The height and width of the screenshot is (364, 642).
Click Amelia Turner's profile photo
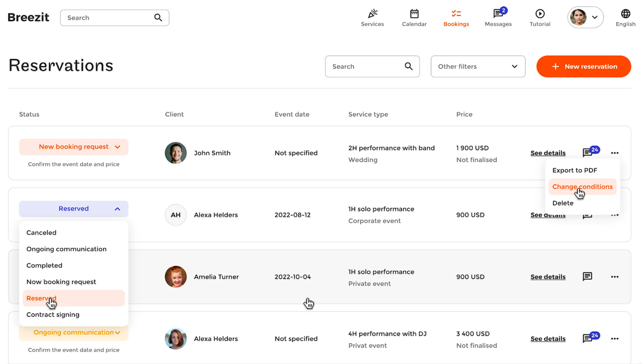click(x=176, y=277)
